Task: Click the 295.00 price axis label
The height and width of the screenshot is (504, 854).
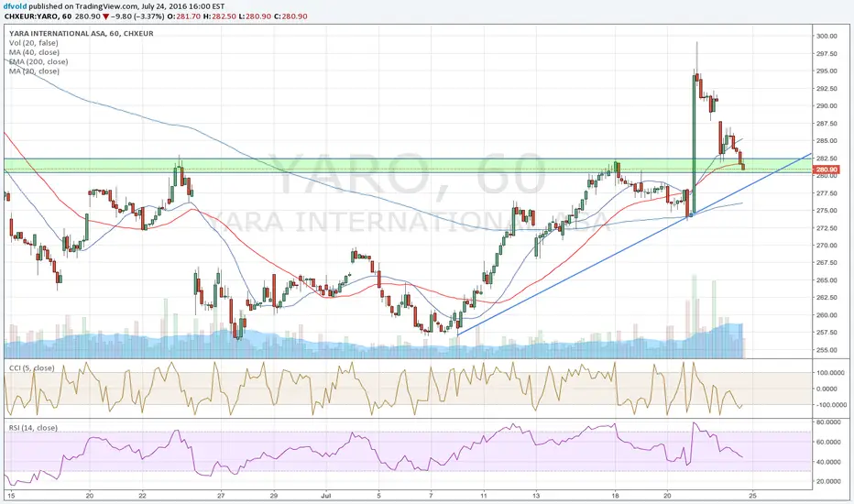Action: tap(827, 71)
